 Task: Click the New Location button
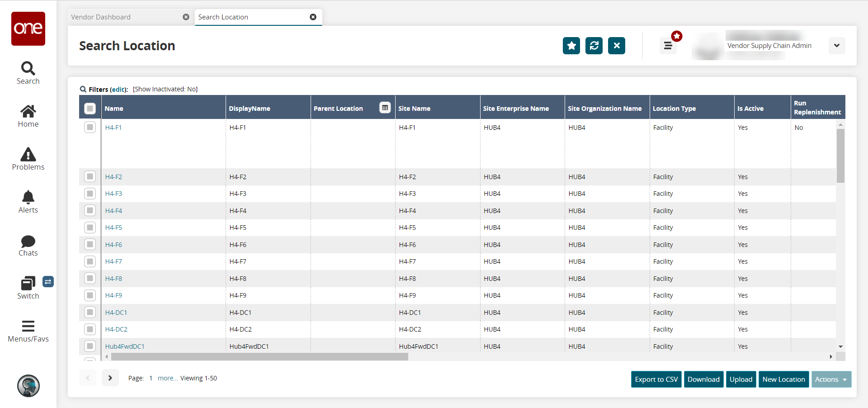tap(783, 380)
